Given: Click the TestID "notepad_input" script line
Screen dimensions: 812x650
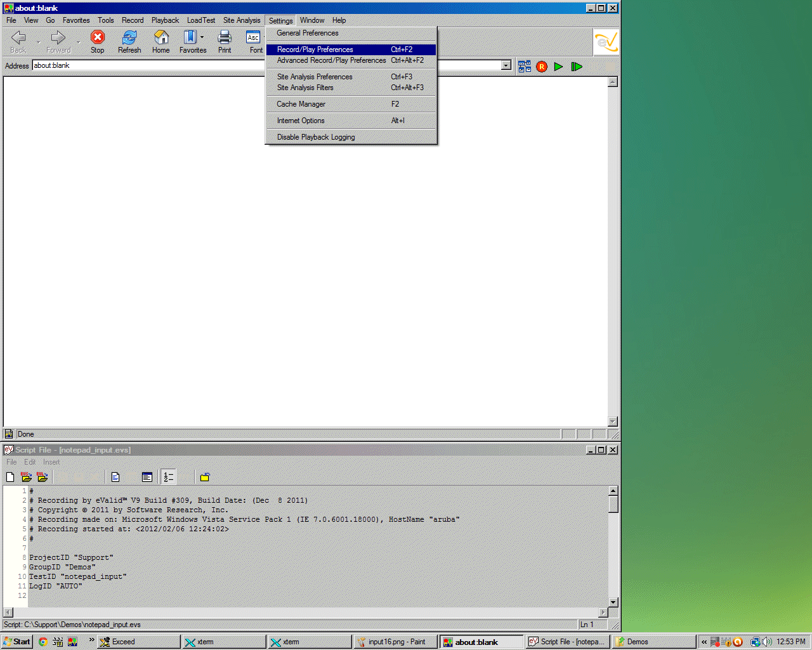Looking at the screenshot, I should 78,576.
